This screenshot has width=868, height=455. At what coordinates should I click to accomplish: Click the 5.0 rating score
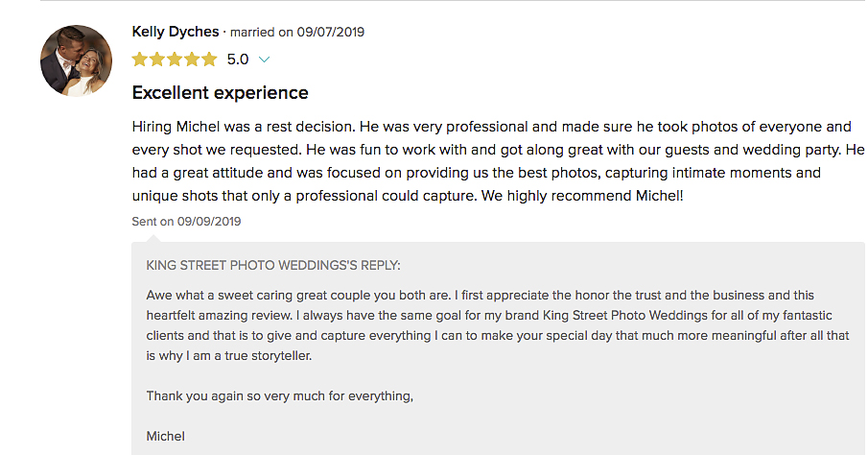pyautogui.click(x=238, y=60)
